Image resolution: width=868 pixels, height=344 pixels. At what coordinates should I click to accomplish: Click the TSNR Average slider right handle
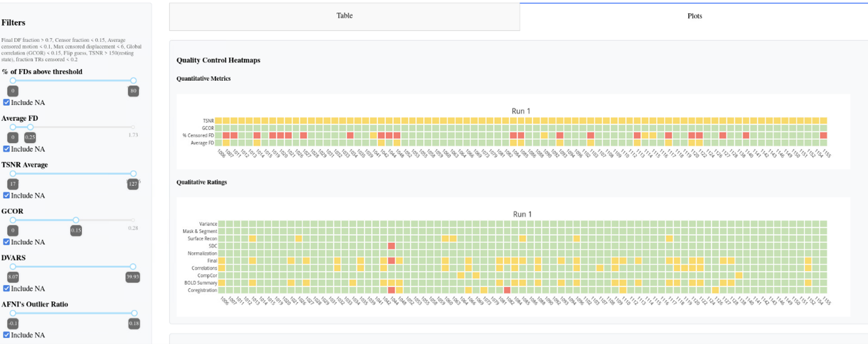click(x=134, y=174)
